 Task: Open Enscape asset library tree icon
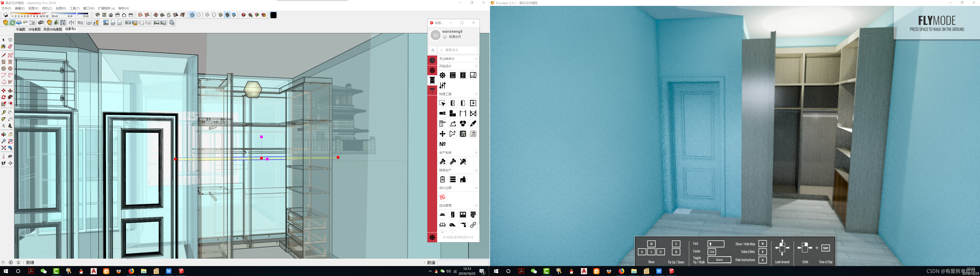pyautogui.click(x=56, y=23)
